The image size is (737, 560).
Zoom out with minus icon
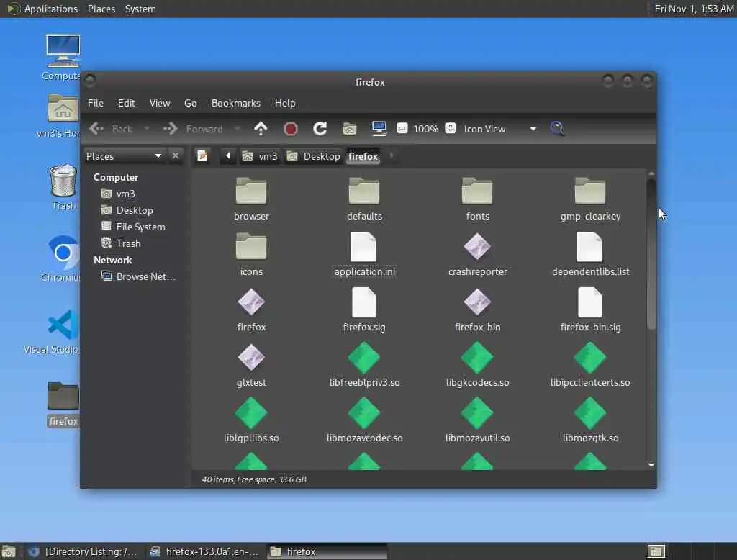[402, 128]
